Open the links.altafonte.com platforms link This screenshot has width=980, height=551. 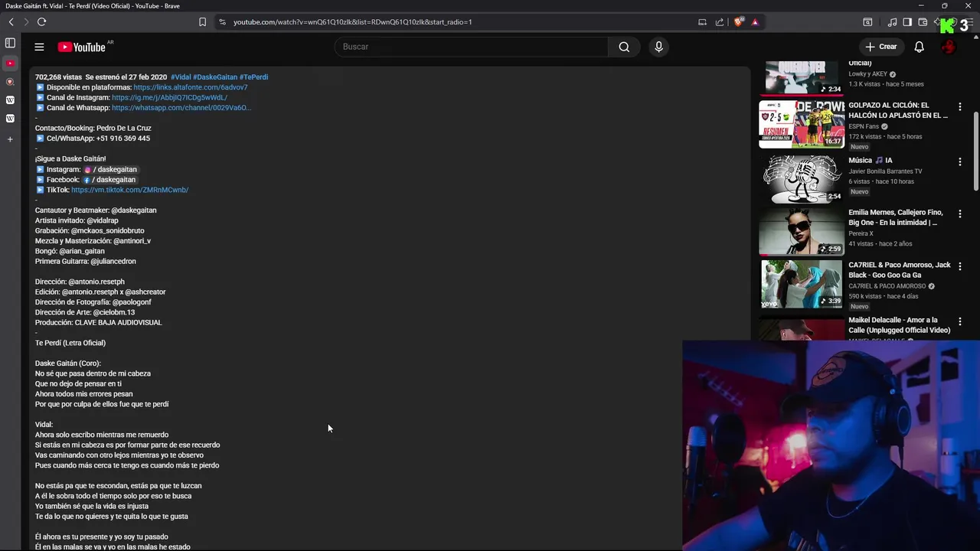point(191,87)
